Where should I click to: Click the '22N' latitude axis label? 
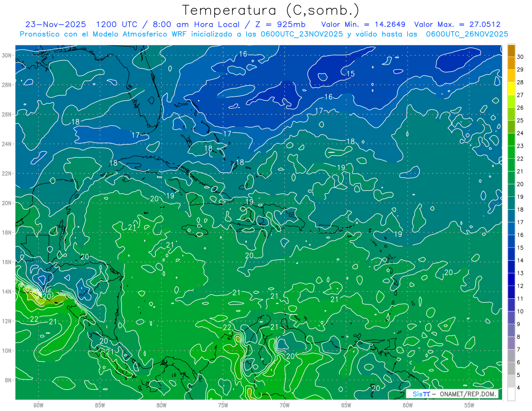[7, 173]
